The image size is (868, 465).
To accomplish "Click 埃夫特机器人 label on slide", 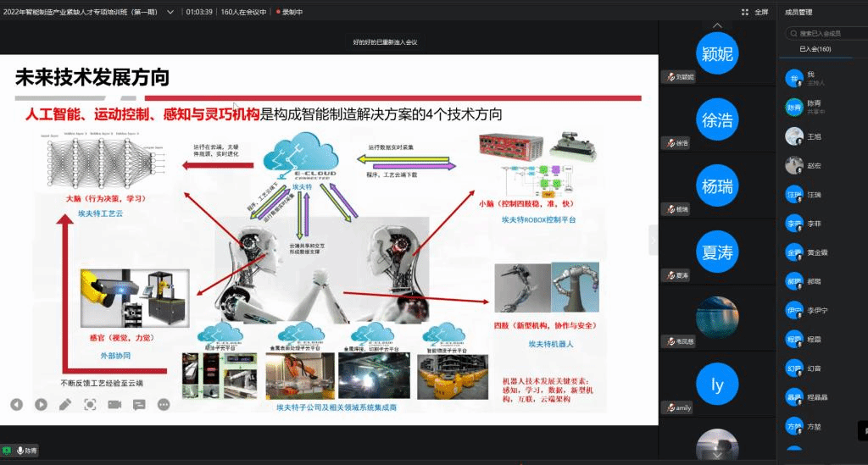I will pyautogui.click(x=551, y=344).
